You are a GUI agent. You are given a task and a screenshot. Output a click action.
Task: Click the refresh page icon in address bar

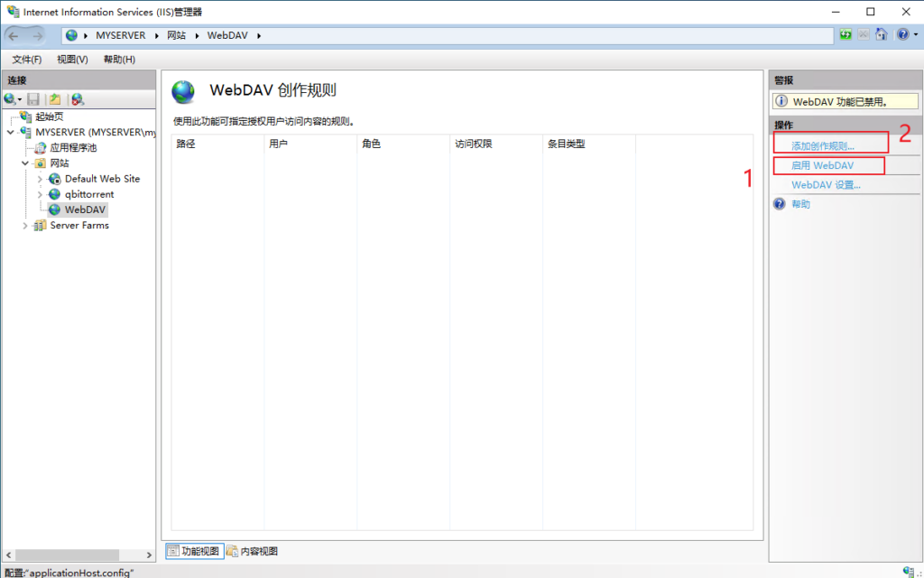pyautogui.click(x=845, y=34)
